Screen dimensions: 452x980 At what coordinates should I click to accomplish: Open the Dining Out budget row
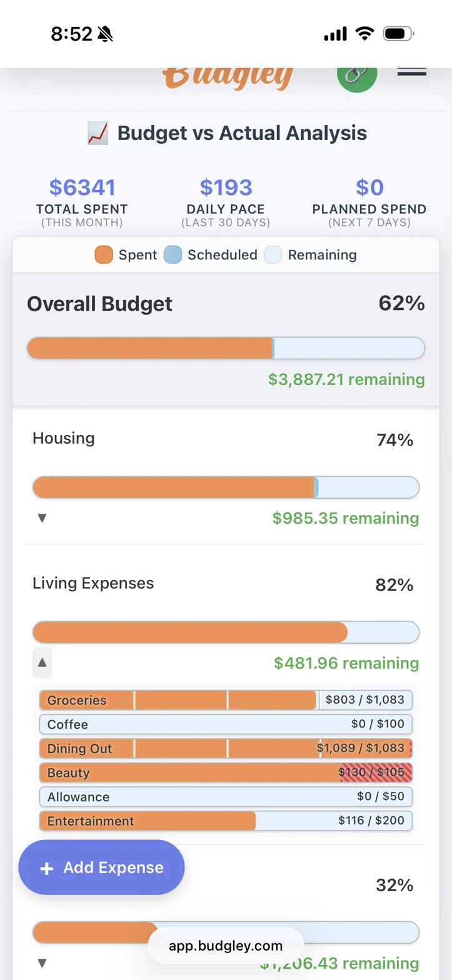point(226,748)
